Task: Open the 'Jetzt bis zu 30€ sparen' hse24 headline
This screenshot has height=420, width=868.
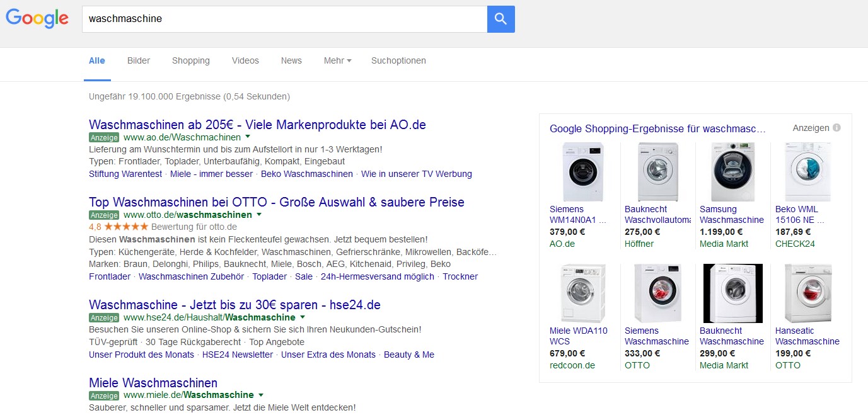Action: [x=234, y=305]
